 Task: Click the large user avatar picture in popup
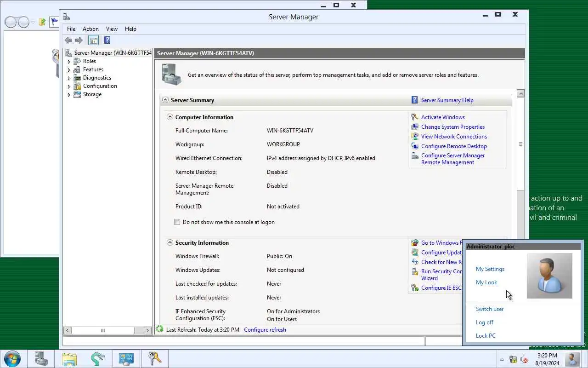(x=549, y=276)
